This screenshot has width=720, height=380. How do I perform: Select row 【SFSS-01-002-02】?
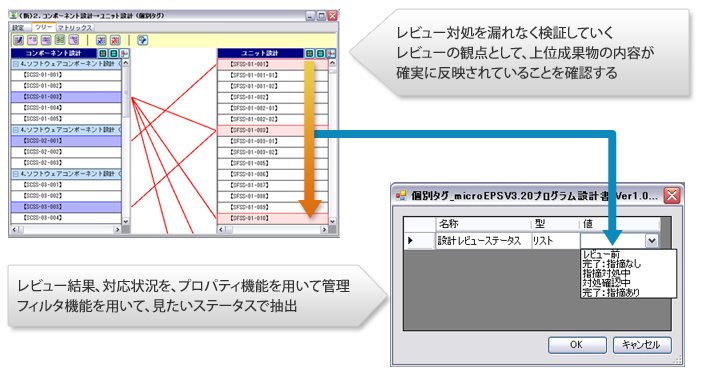coord(273,119)
